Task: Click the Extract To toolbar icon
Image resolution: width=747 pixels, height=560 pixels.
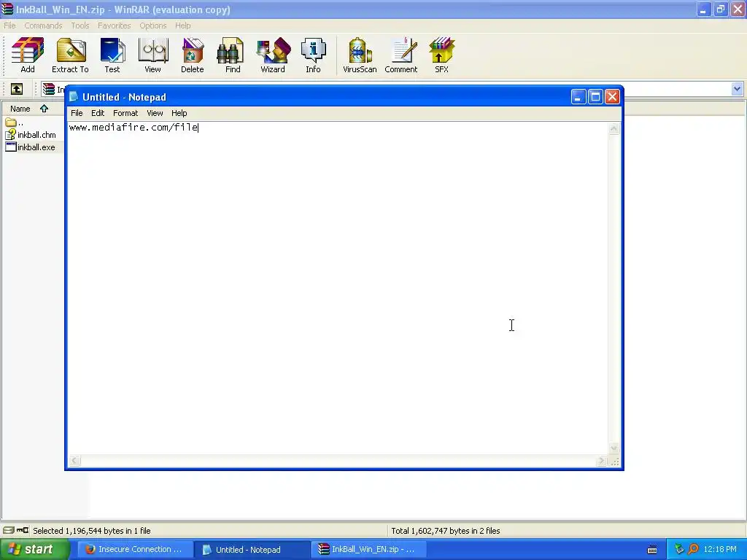Action: (70, 55)
